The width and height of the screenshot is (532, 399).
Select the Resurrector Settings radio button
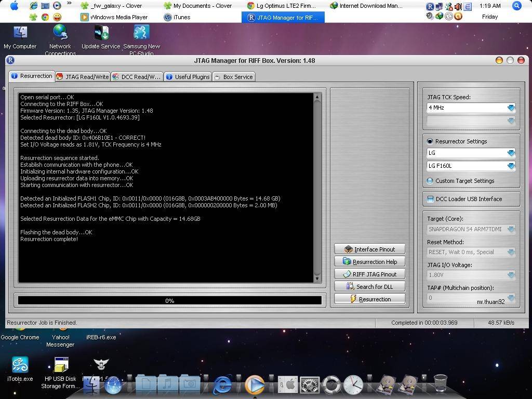(430, 141)
